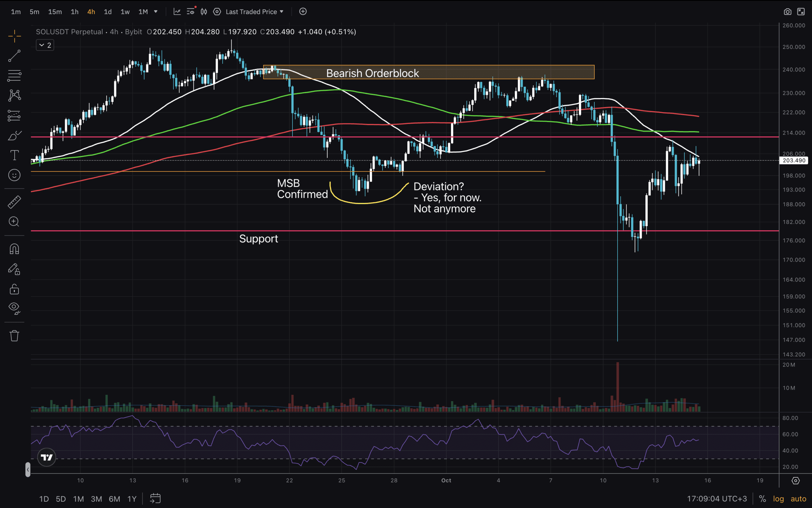Click the 1Y date range button
This screenshot has height=508, width=812.
pos(132,498)
